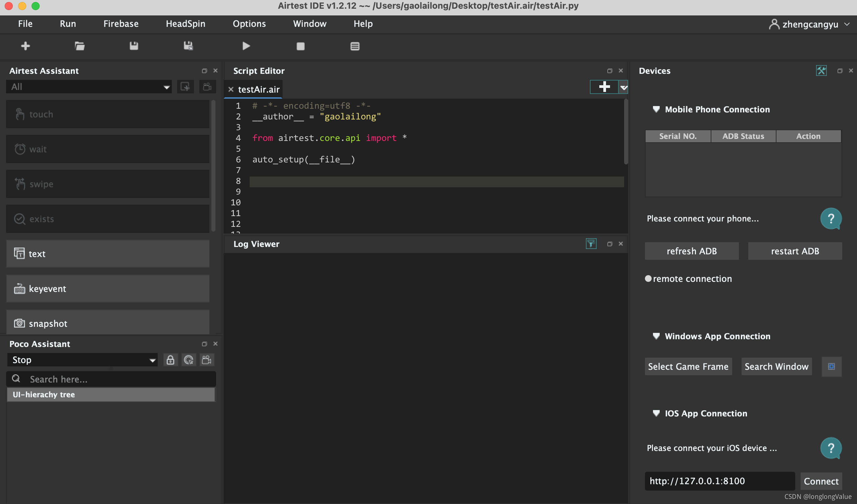Select the keyevent command
Screen dimensions: 857x504
(x=108, y=289)
